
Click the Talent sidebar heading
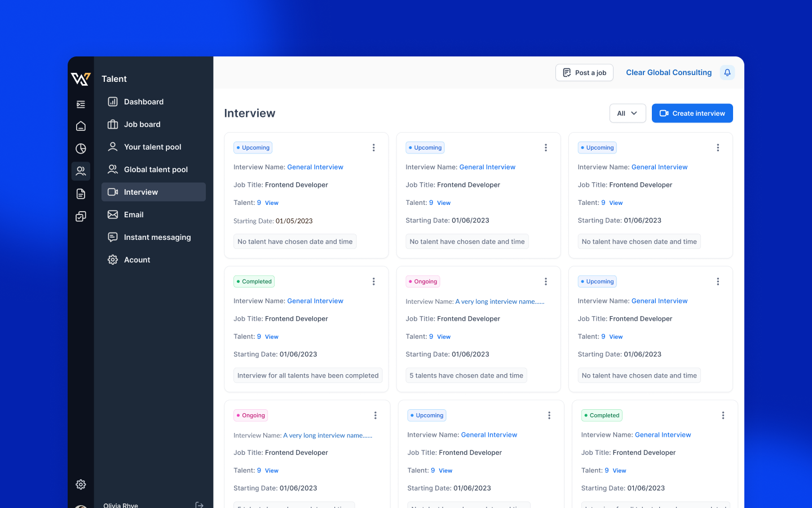(114, 79)
